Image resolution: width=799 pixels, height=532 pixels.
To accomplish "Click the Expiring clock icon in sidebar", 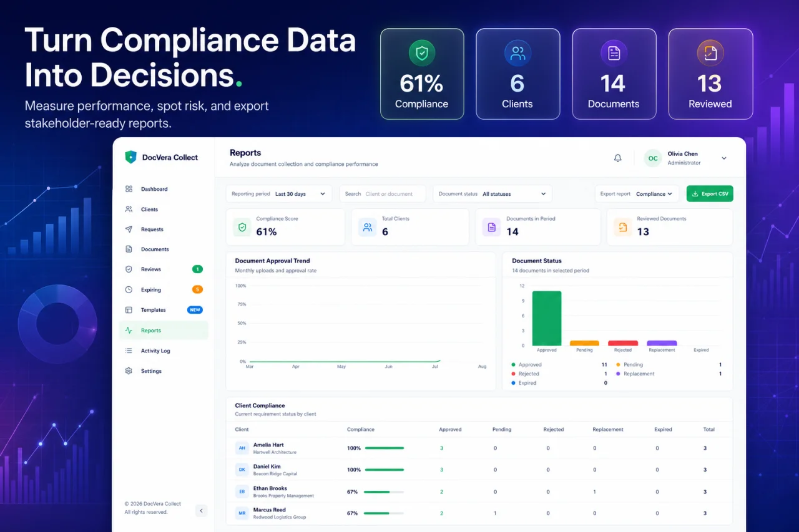I will (129, 290).
